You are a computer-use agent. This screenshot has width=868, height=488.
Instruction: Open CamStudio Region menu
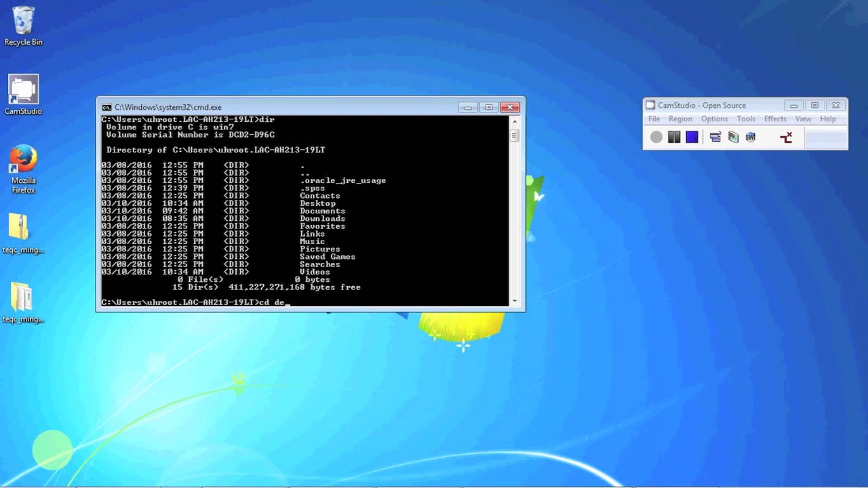tap(680, 119)
